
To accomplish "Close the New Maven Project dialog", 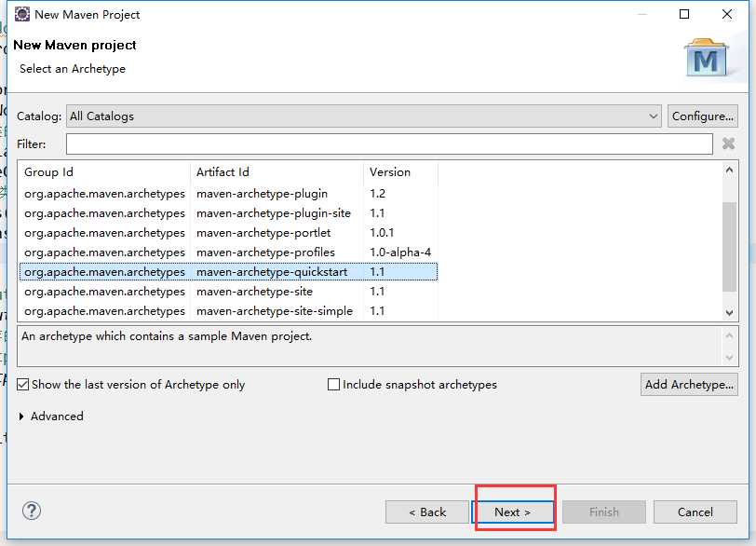I will pos(727,14).
